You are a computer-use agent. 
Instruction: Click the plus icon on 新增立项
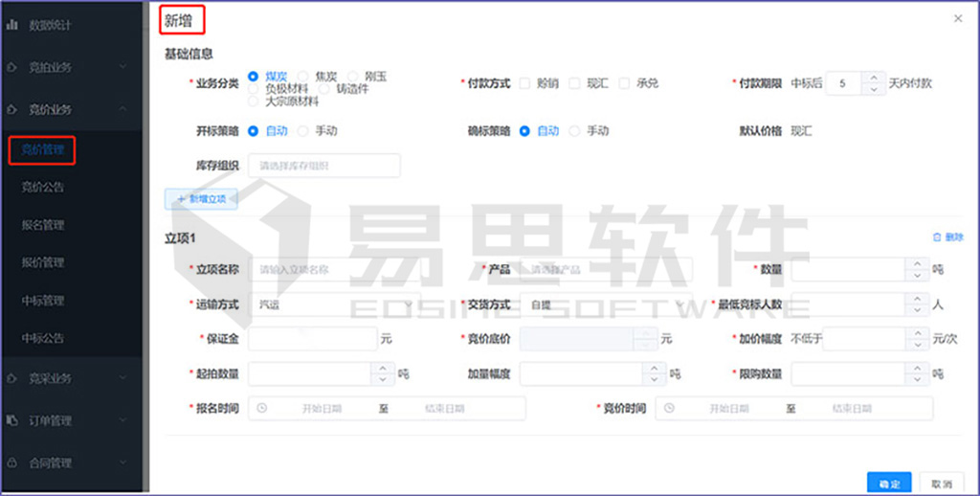click(180, 198)
